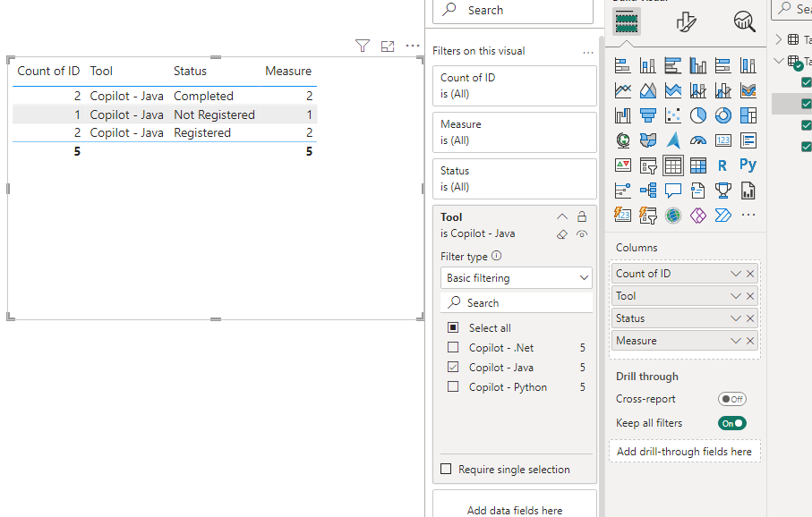Pick the Ribbon chart visual
This screenshot has height=517, width=812.
748,90
